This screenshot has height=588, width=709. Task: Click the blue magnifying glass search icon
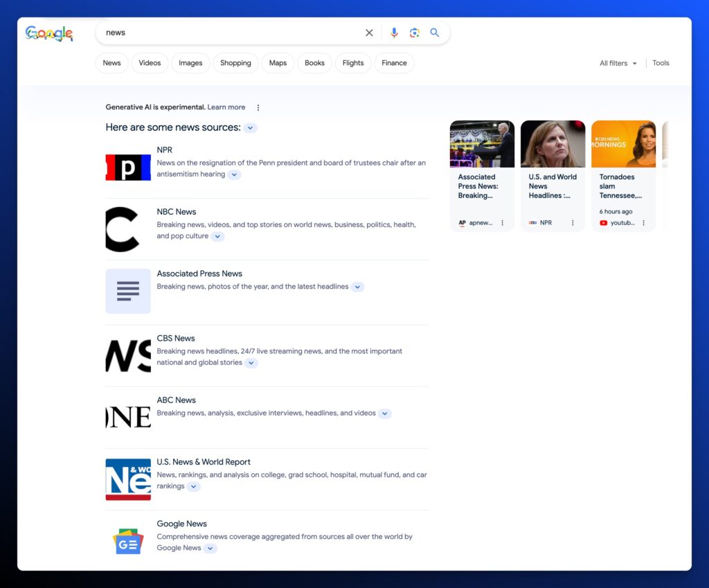point(435,33)
